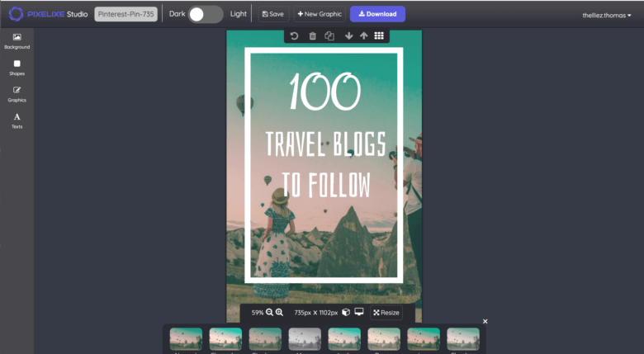Toggle the Dark/Light theme switch
This screenshot has width=644, height=354.
pos(206,14)
